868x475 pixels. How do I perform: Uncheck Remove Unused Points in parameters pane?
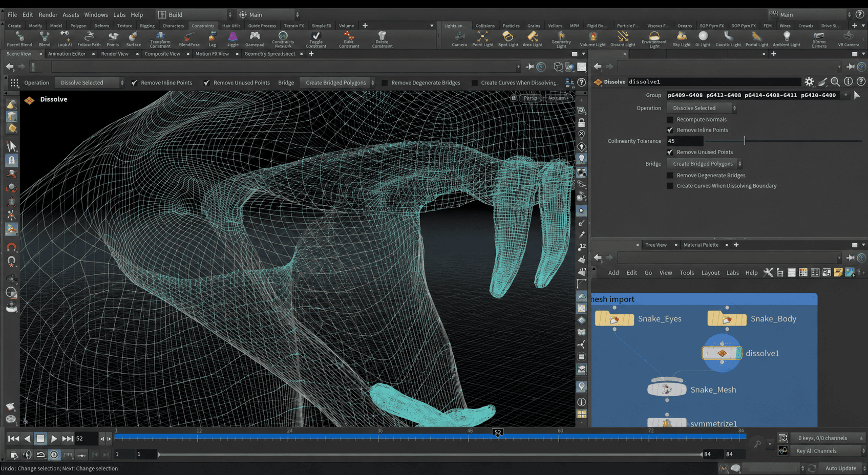pyautogui.click(x=670, y=152)
